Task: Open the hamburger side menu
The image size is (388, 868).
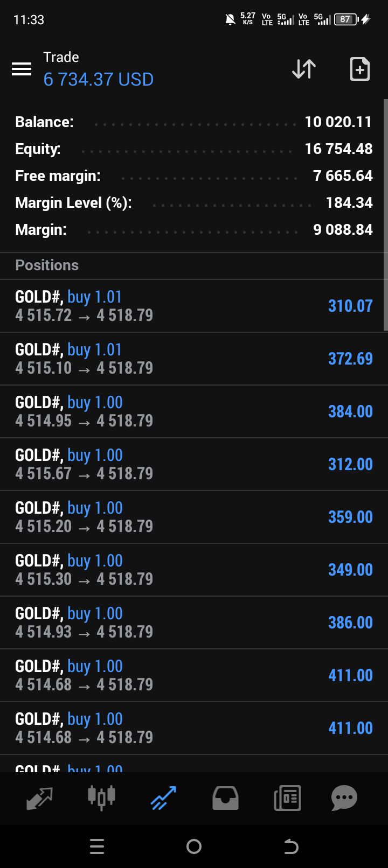Action: 22,69
